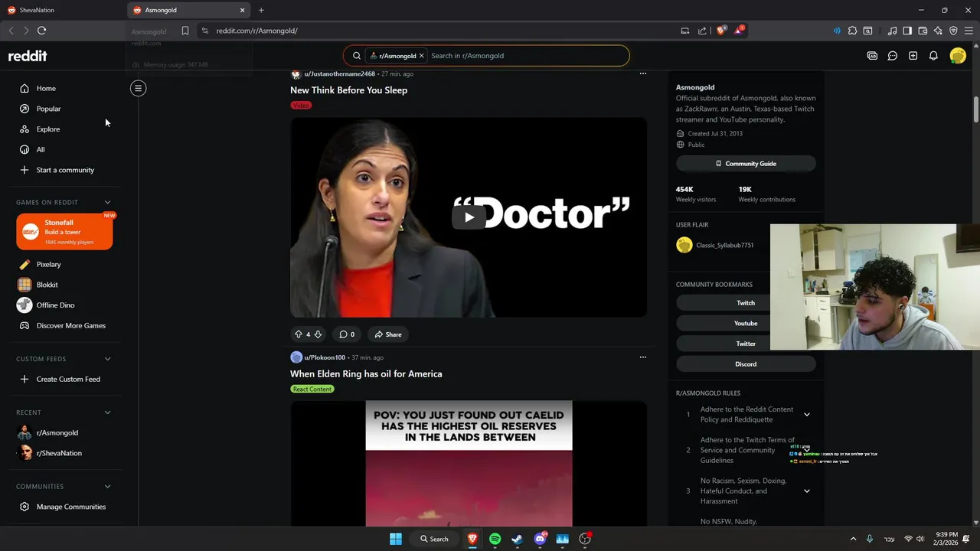Remove the r/Asmongold search scope chip
This screenshot has height=551, width=980.
pos(421,56)
